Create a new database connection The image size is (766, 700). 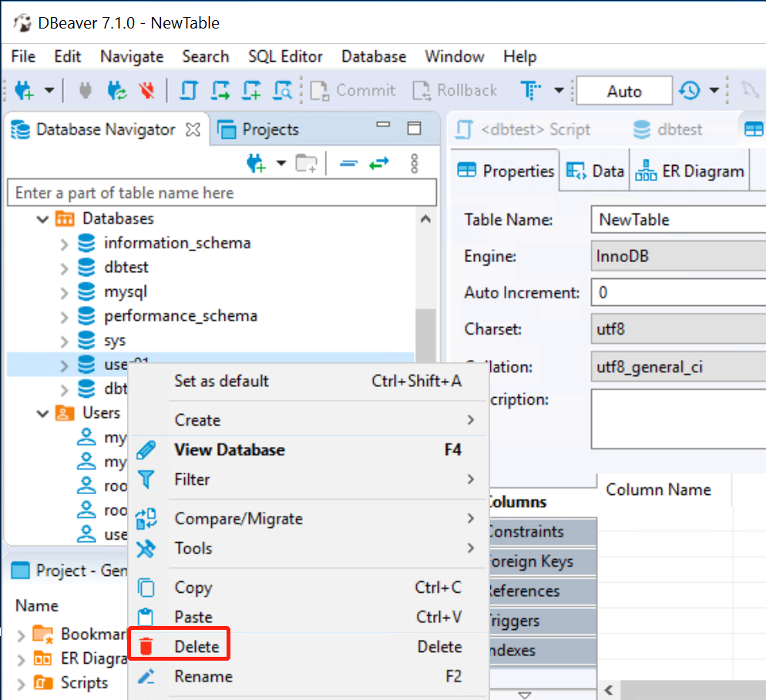23,90
